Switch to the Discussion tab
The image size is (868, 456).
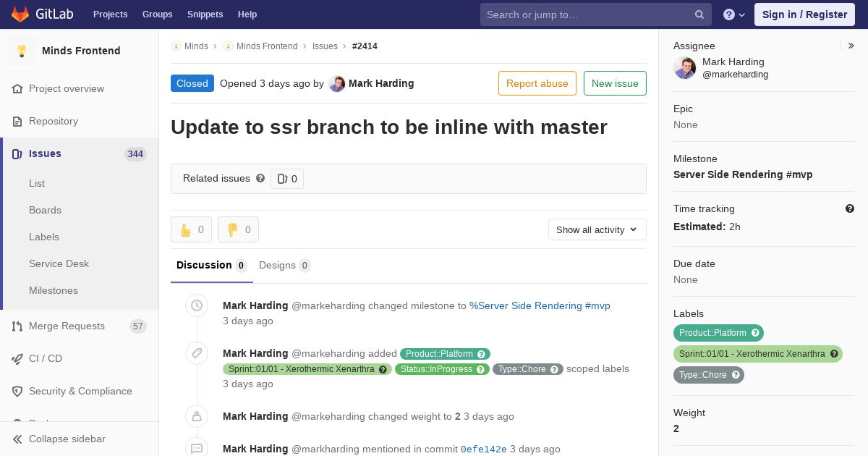pos(212,266)
